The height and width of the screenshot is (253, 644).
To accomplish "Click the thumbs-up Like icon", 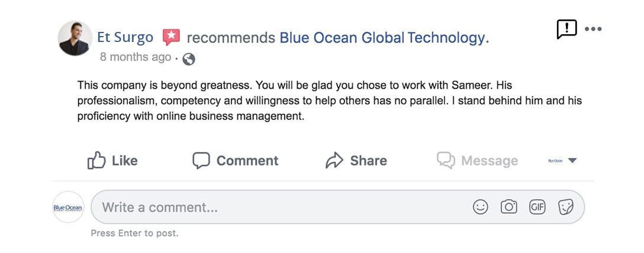I will 96,160.
